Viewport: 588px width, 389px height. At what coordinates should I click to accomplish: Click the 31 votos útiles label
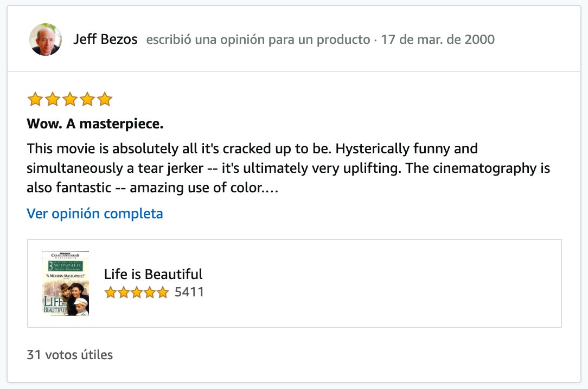coord(69,355)
